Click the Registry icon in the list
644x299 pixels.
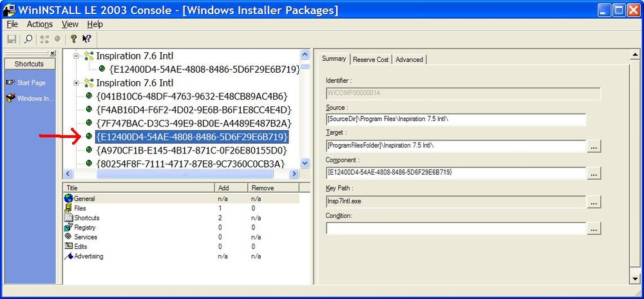(69, 227)
